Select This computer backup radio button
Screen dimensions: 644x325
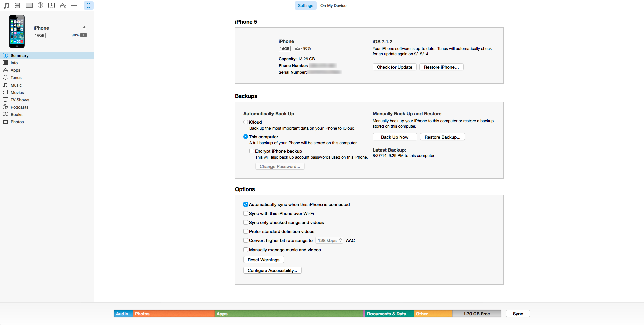[x=246, y=137]
